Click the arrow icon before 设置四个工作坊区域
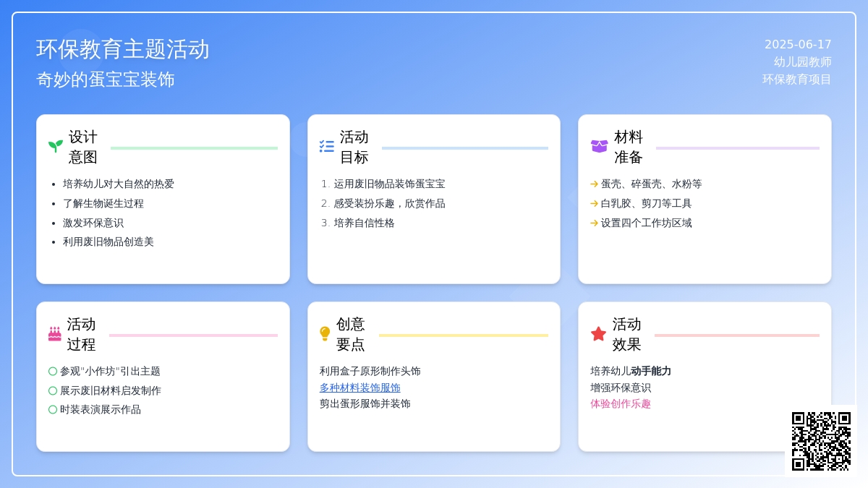868x488 pixels. [x=595, y=223]
